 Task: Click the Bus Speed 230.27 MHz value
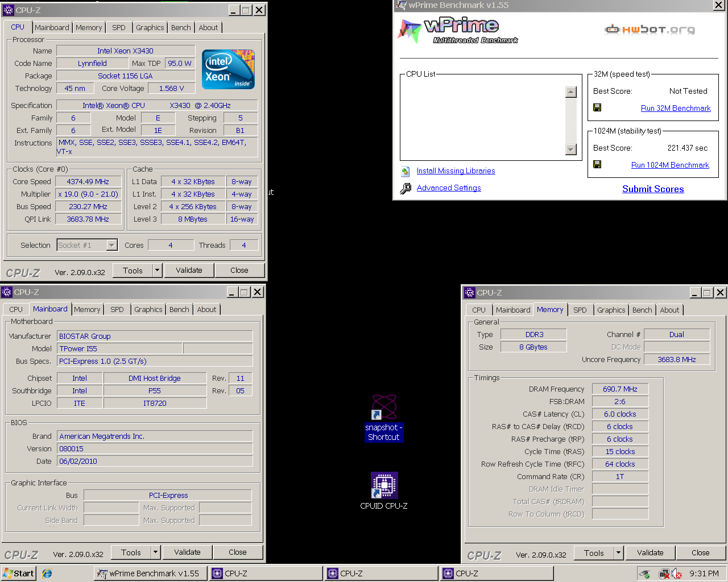click(88, 207)
